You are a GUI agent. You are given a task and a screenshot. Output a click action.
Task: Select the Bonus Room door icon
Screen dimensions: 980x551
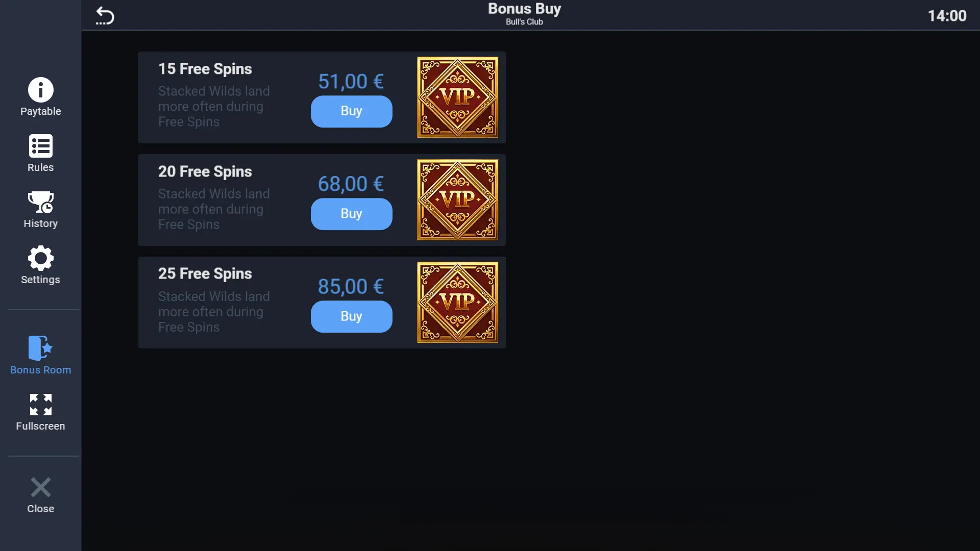(40, 348)
